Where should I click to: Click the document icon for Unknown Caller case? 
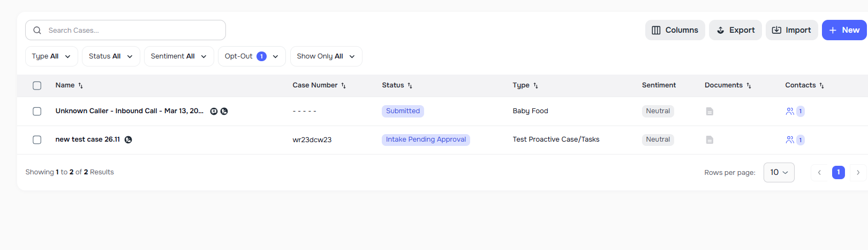click(710, 112)
